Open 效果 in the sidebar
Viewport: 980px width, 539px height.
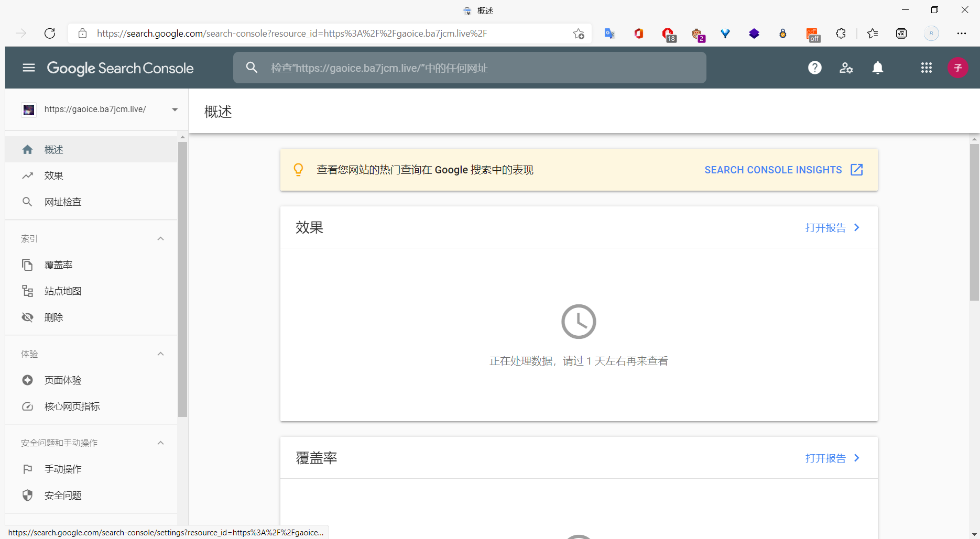[x=91, y=176]
